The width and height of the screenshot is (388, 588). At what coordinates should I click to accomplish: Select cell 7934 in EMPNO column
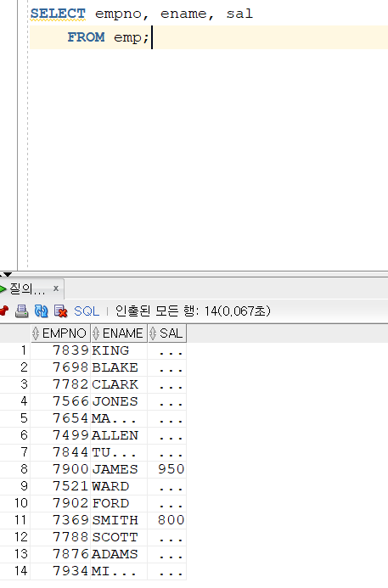coord(60,571)
